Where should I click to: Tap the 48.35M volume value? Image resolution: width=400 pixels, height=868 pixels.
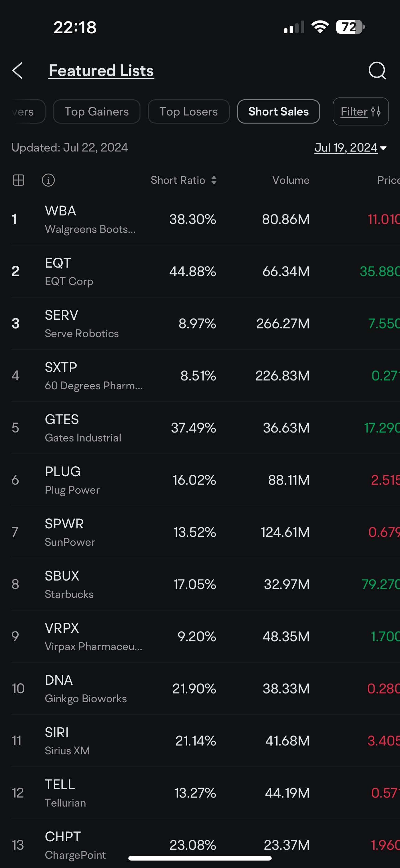click(x=286, y=636)
